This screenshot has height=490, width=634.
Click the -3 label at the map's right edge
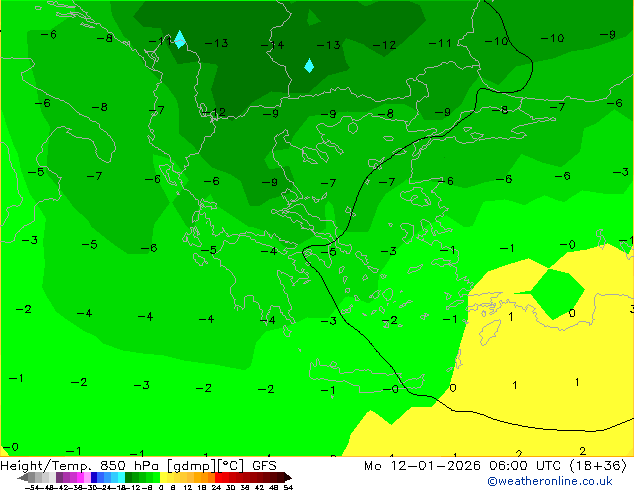(x=622, y=173)
